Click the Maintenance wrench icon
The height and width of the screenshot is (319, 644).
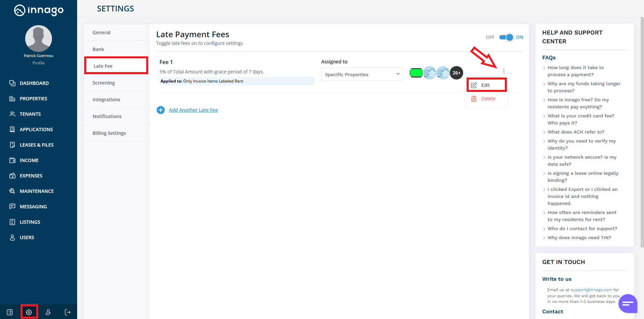coord(12,191)
